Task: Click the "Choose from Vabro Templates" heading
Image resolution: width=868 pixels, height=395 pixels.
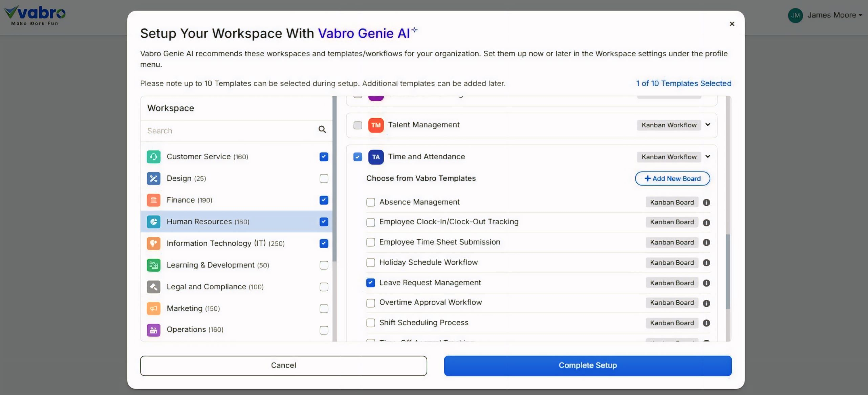Action: click(x=421, y=178)
